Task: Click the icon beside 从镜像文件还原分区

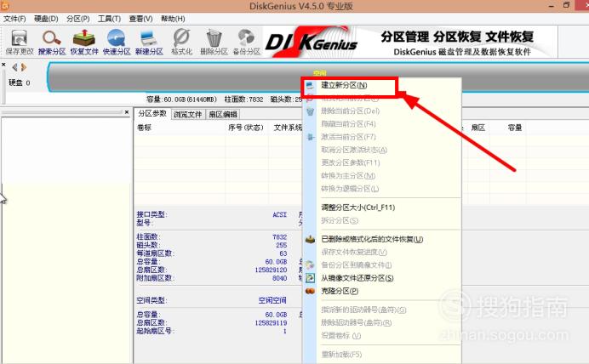Action: tap(310, 278)
